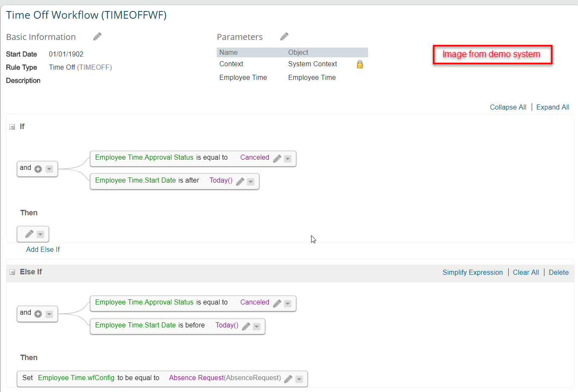Edit the If Approval Status Canceled condition
Image resolution: width=578 pixels, height=392 pixels.
pyautogui.click(x=277, y=158)
